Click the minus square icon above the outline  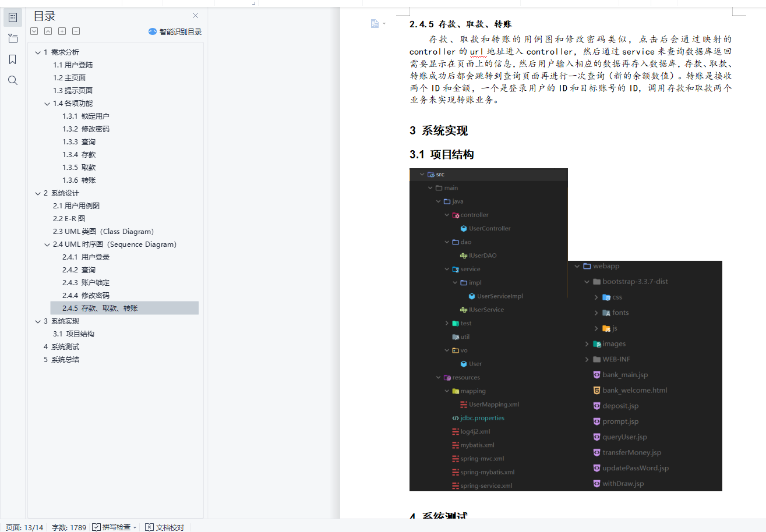76,31
